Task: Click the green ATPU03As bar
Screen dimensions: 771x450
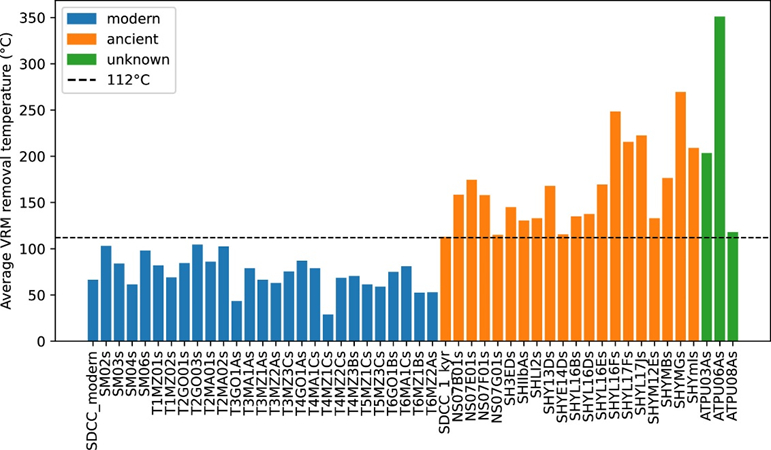Action: [x=707, y=247]
